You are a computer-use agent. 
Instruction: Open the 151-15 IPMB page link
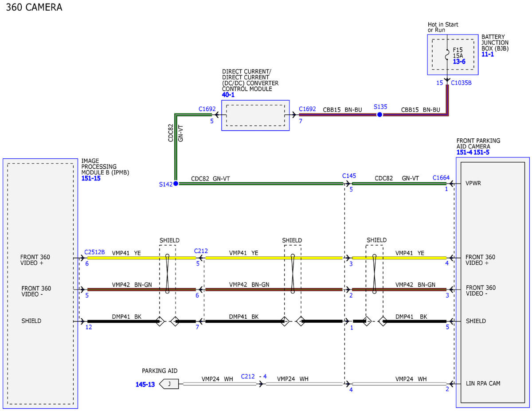(x=91, y=178)
